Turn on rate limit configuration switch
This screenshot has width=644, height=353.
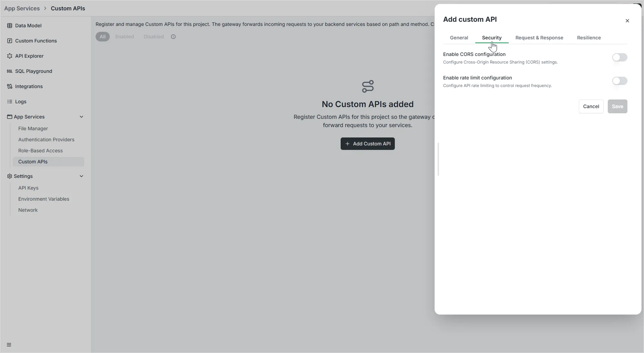619,81
